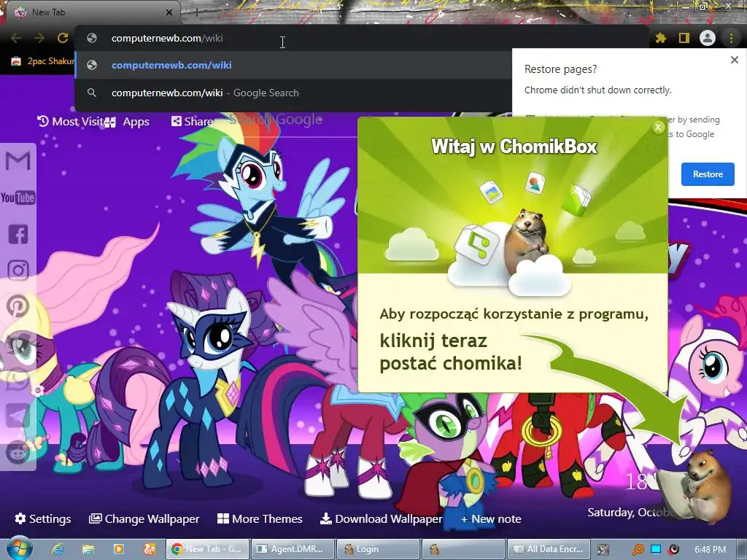Open the Windows Start menu
The width and height of the screenshot is (747, 560).
point(19,548)
